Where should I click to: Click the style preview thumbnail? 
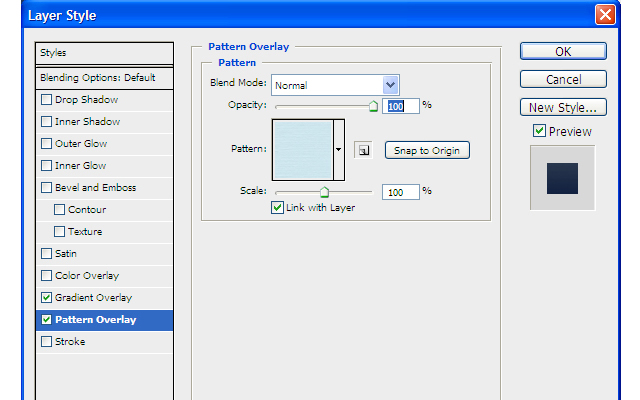562,177
